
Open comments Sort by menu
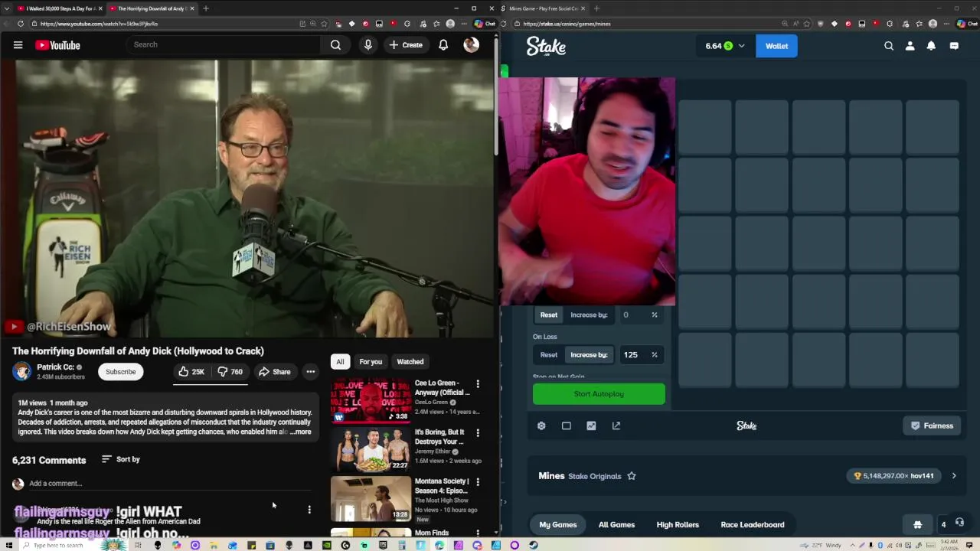tap(121, 459)
